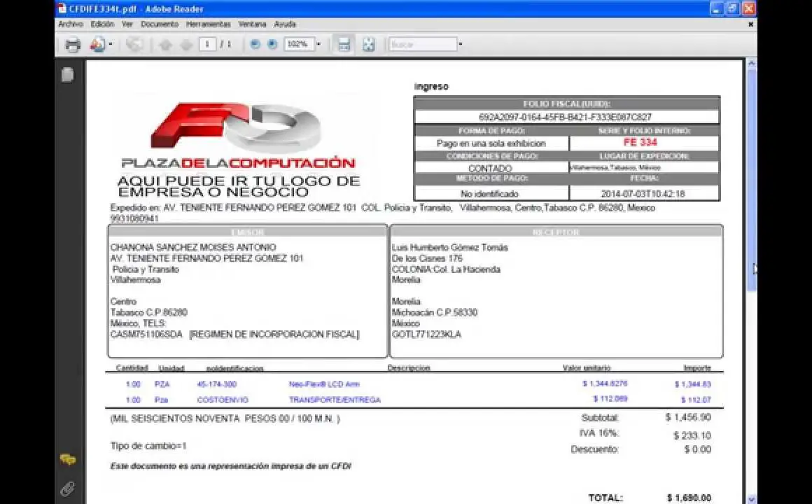
Task: Open the Herramientas menu
Action: (208, 24)
